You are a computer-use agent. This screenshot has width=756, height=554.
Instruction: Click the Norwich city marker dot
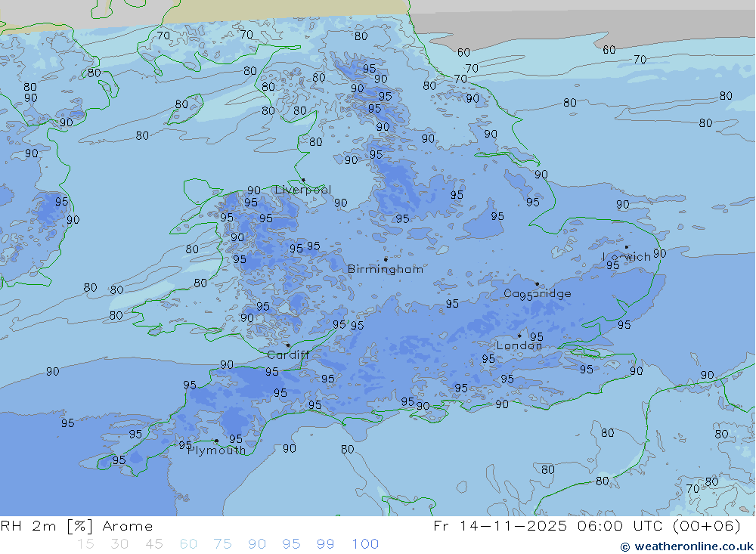click(x=626, y=247)
